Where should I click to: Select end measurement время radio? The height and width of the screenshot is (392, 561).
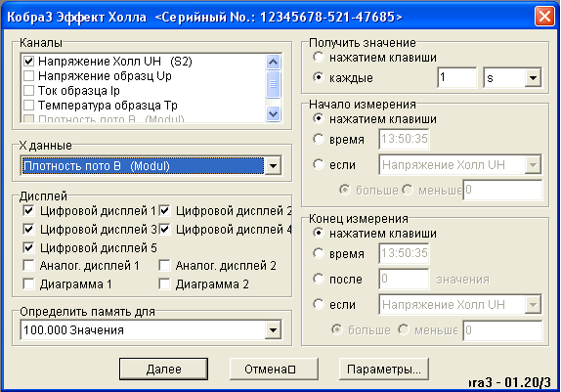319,253
